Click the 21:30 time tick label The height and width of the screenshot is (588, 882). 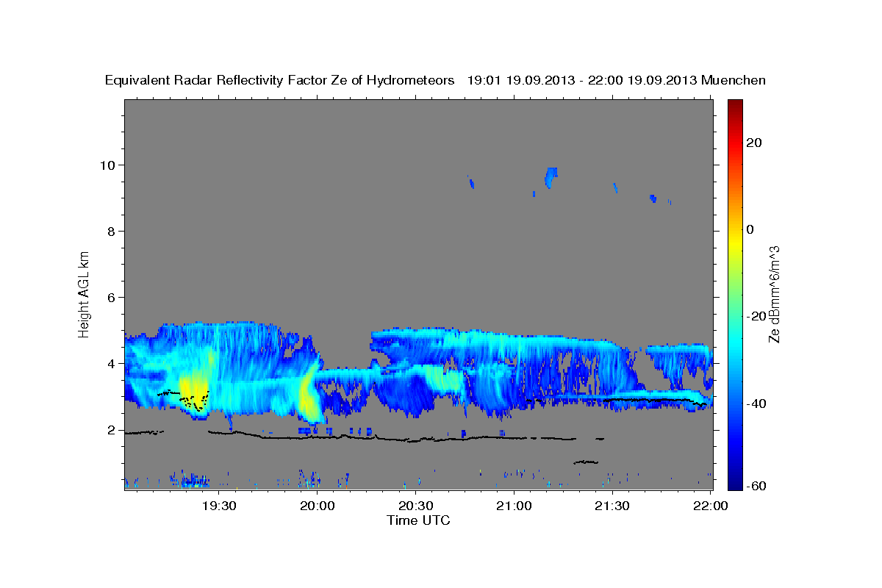[612, 506]
